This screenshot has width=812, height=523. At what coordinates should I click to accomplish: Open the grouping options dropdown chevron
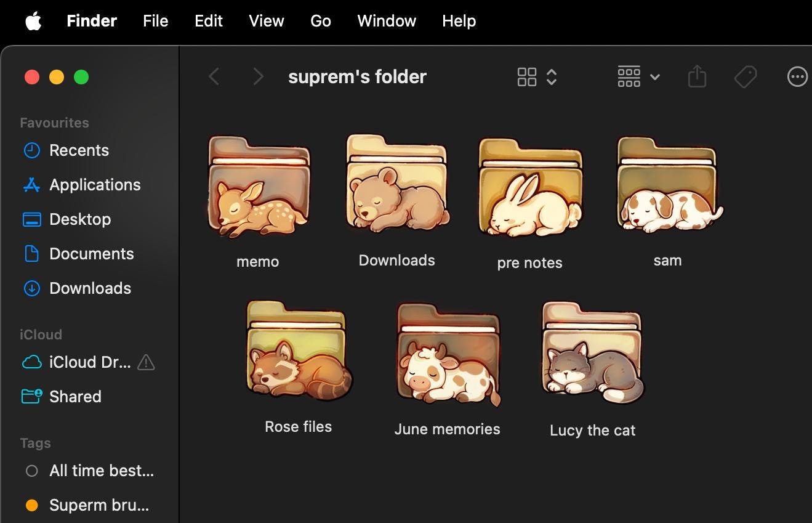coord(655,78)
